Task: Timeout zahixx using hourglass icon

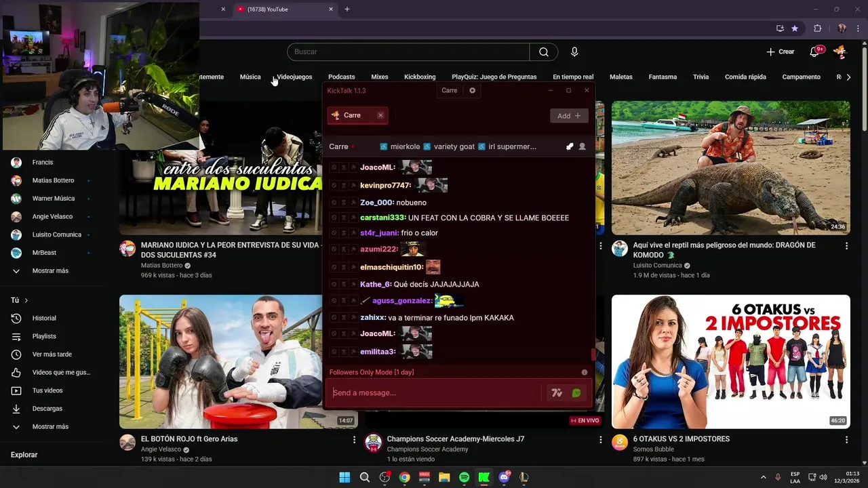Action: click(344, 317)
